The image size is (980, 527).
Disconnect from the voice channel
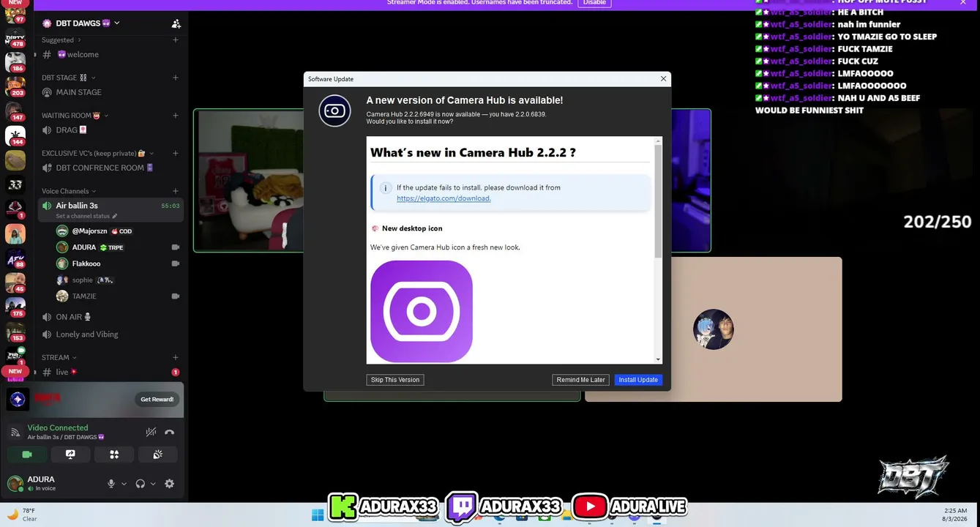[169, 432]
